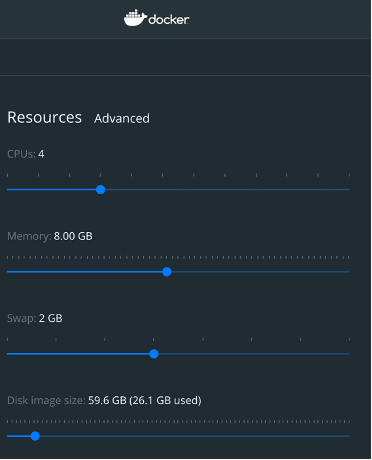Set Swap slider to its leftmost tick
372x460 pixels.
8,339
